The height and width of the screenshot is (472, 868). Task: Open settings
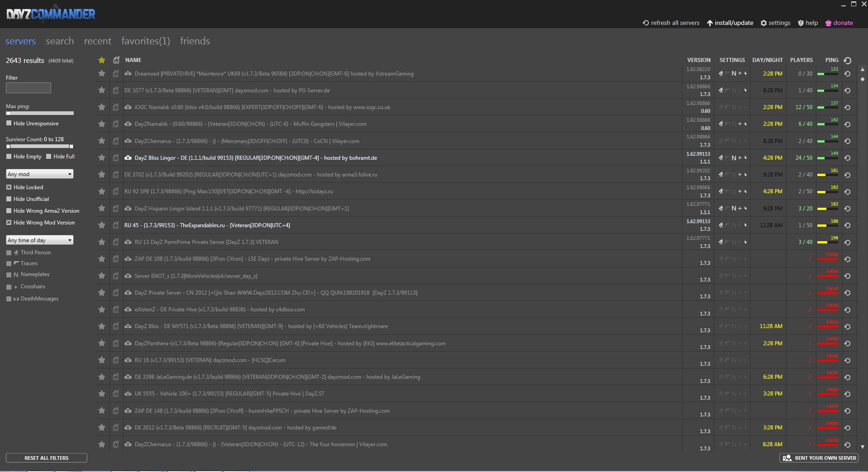[x=775, y=23]
